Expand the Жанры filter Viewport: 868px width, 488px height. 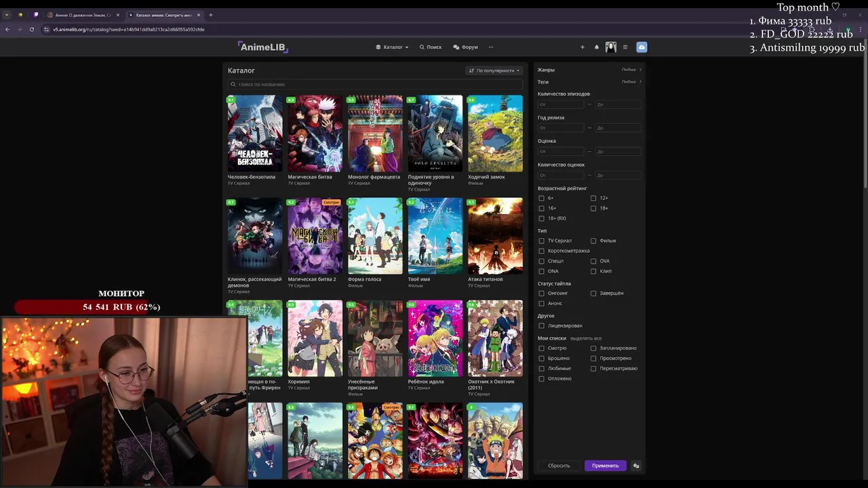tap(589, 70)
